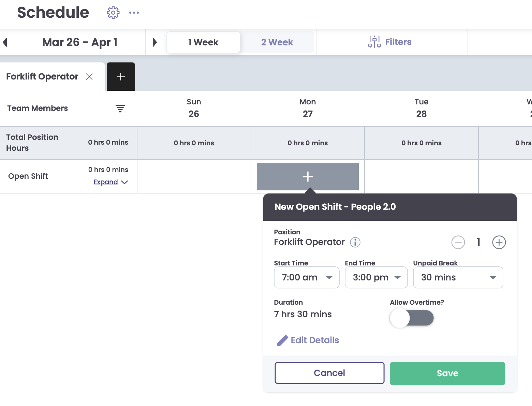Add a new position tab with plus
The width and height of the screenshot is (532, 406).
point(121,77)
